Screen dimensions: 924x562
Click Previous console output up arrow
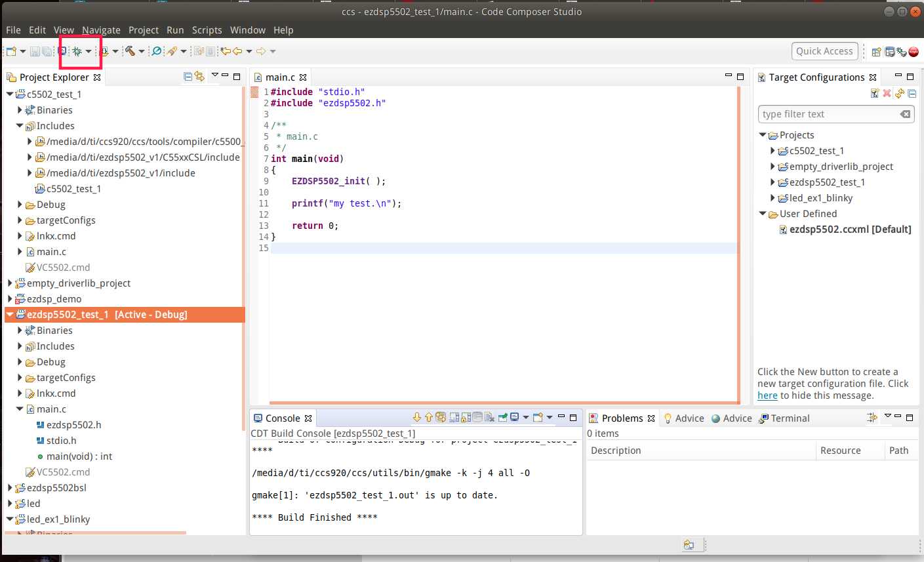pyautogui.click(x=429, y=417)
